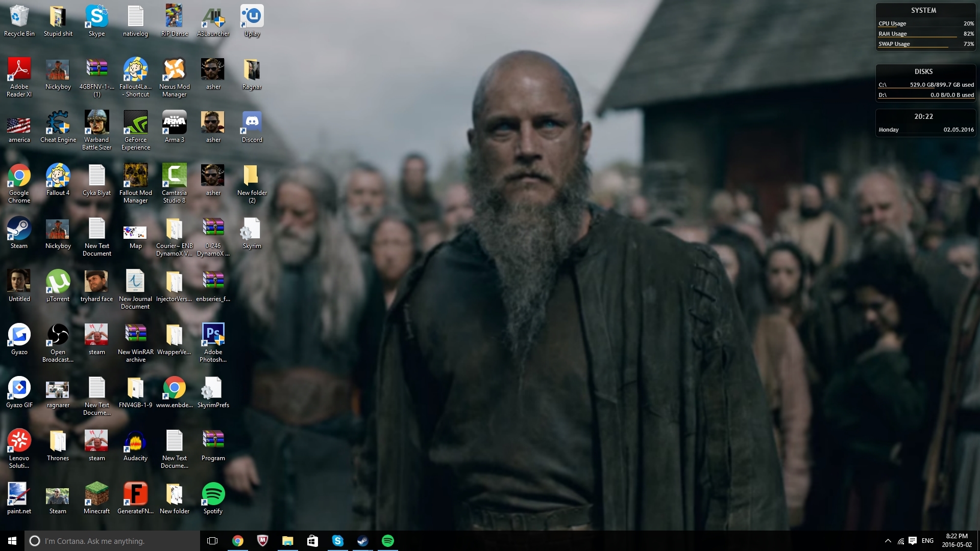The width and height of the screenshot is (980, 551).
Task: Select the FNV4GB-1-9 folder
Action: click(135, 393)
